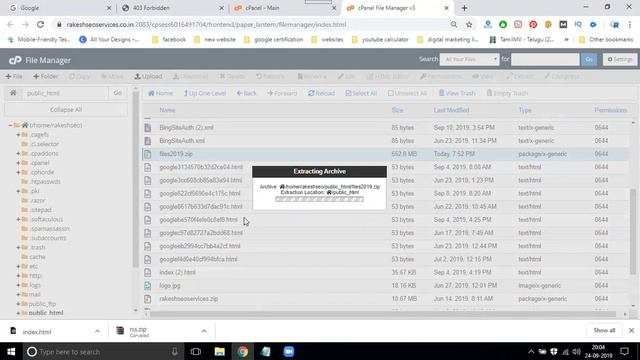Select the public_html folder in tree
640x360 pixels.
click(46, 313)
